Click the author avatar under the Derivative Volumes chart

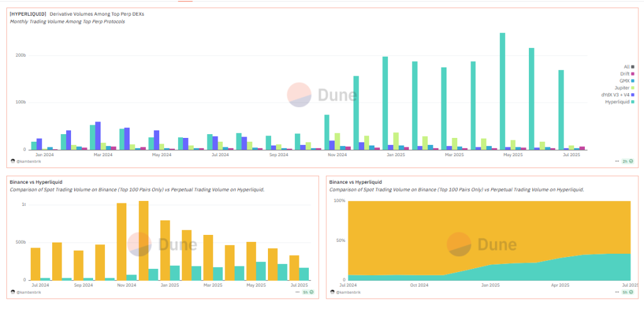click(x=13, y=161)
